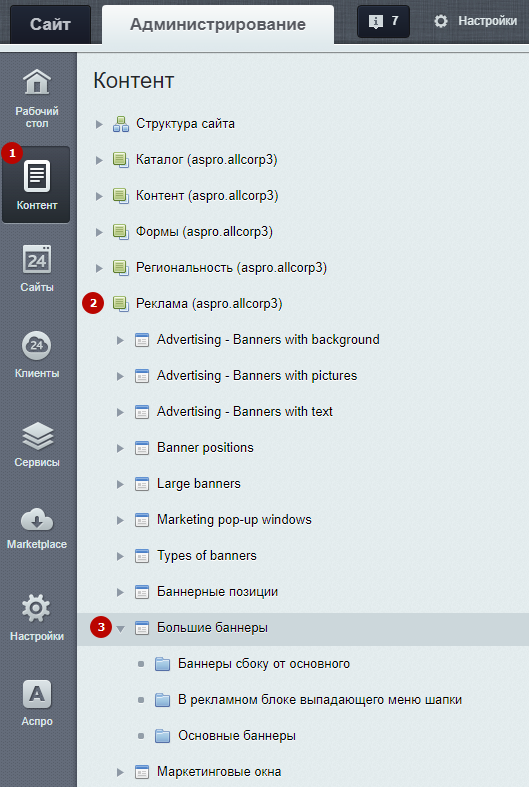Open Баннерные позиции
The image size is (529, 787).
coord(217,592)
